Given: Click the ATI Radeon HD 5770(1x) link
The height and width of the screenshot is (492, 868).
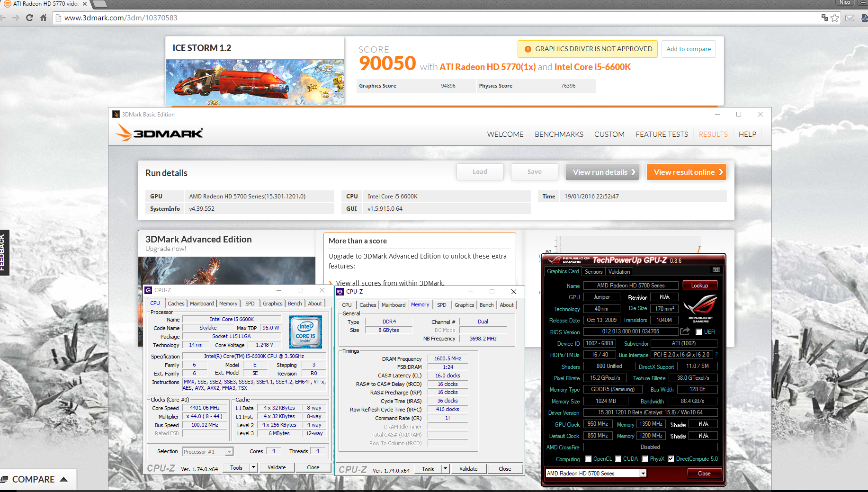Looking at the screenshot, I should 487,67.
